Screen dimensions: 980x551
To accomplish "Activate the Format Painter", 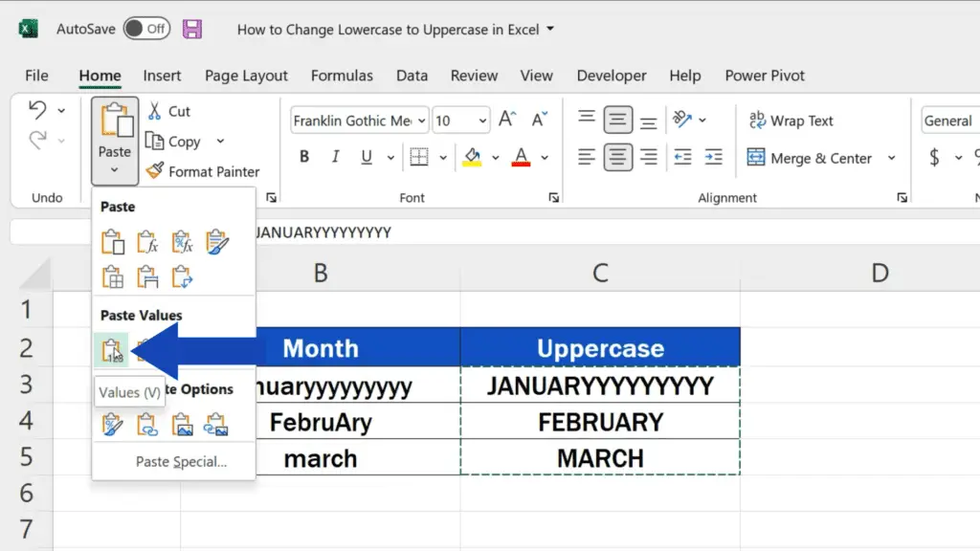I will click(203, 171).
